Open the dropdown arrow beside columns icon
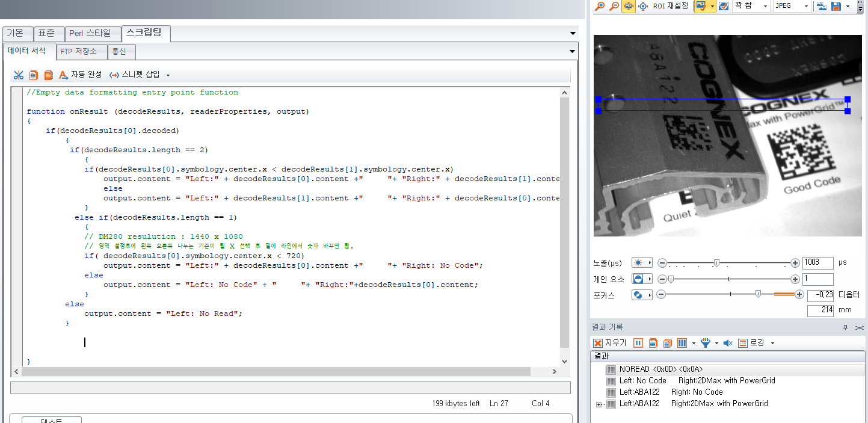This screenshot has width=868, height=423. 694,343
